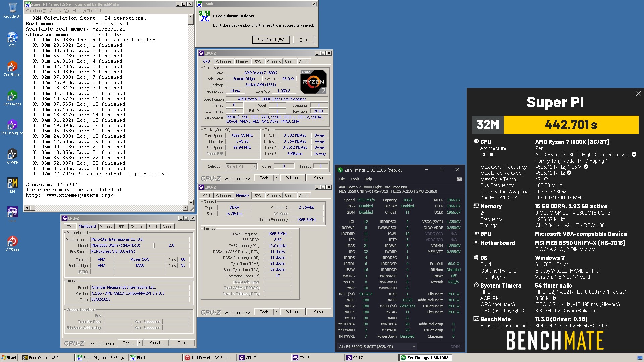Screen dimensions: 644x362
Task: Click the DRAM Frequency 1965.5 MHz field
Action: pos(278,234)
